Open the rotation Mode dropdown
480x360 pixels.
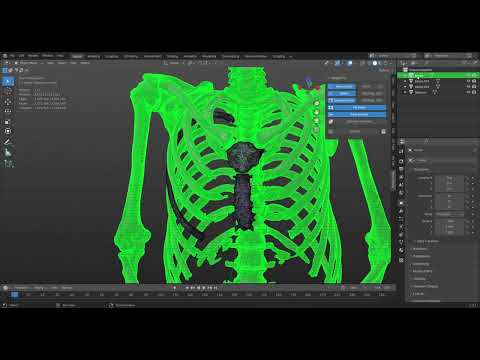click(x=450, y=214)
